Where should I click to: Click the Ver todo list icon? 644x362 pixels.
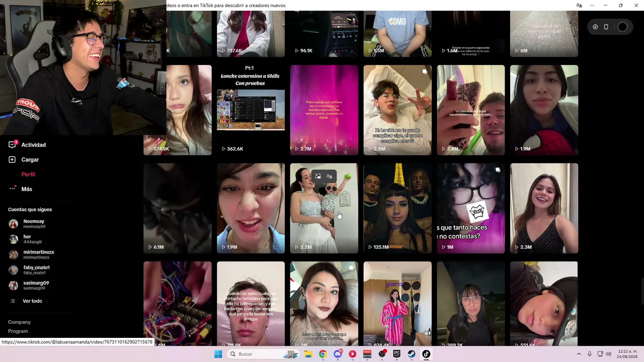pos(13,301)
